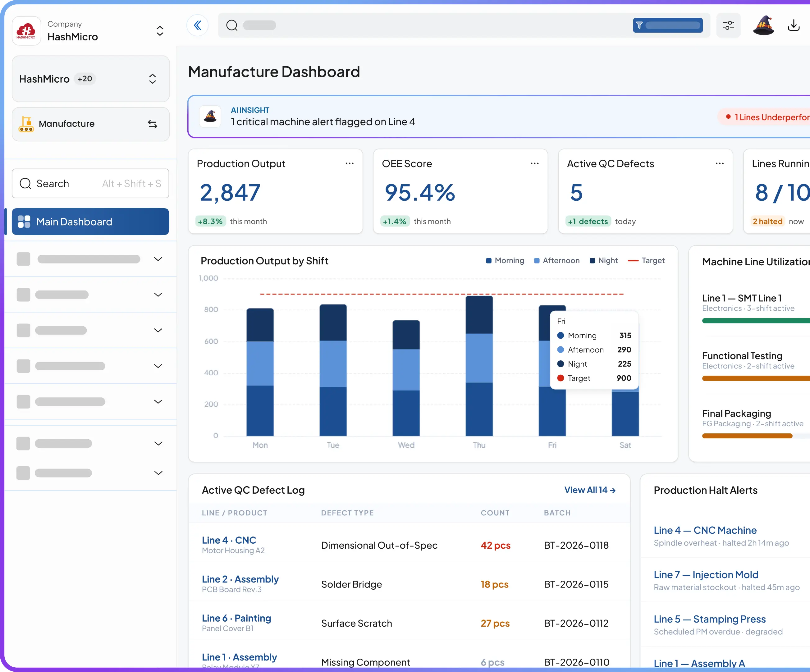This screenshot has width=810, height=672.
Task: Toggle Afternoon series in chart legend
Action: (x=556, y=260)
